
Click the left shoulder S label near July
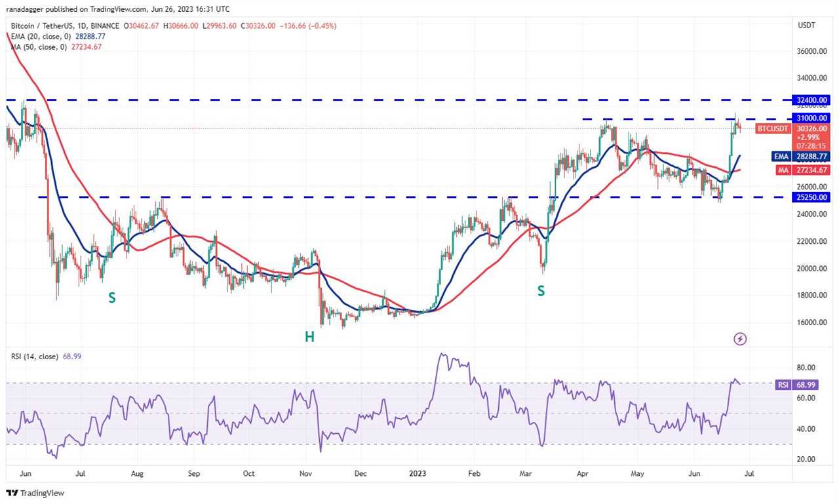[x=112, y=298]
